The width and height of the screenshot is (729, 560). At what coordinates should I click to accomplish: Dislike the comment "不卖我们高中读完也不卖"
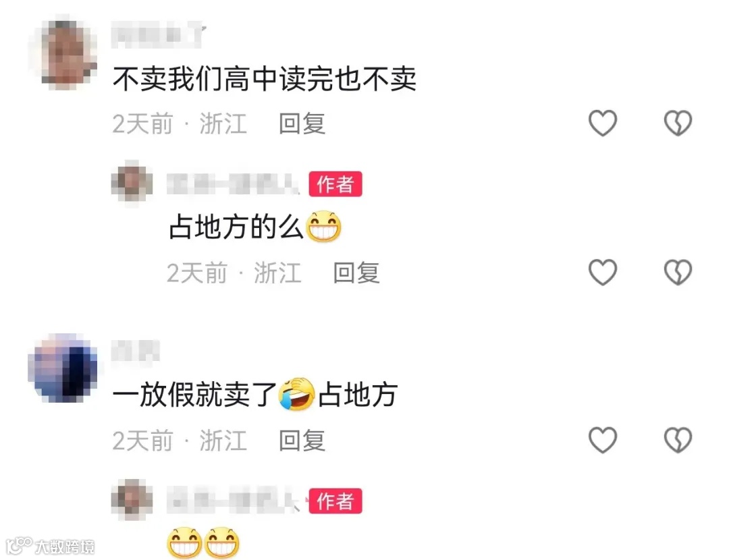678,123
